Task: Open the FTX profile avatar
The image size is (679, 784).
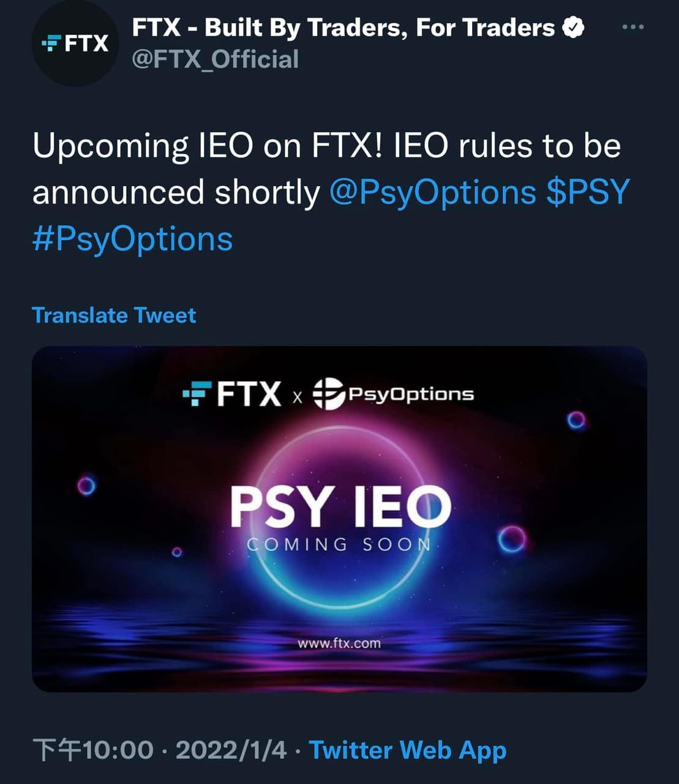Action: [x=75, y=43]
